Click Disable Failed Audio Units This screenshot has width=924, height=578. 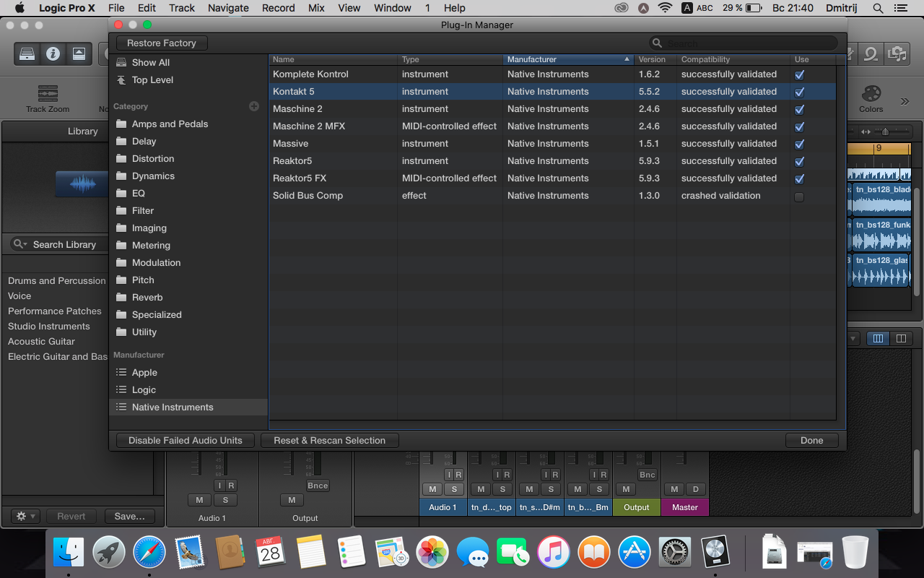click(186, 440)
